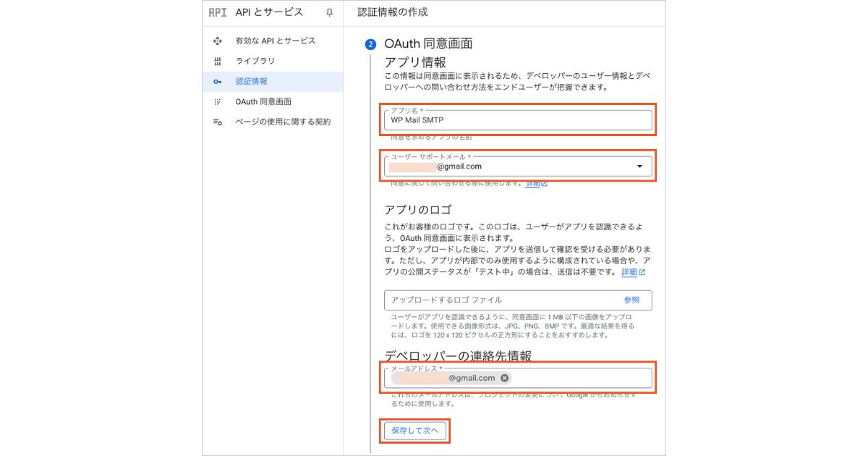Click empty area of メールアドレス field
The image size is (868, 456).
point(579,378)
